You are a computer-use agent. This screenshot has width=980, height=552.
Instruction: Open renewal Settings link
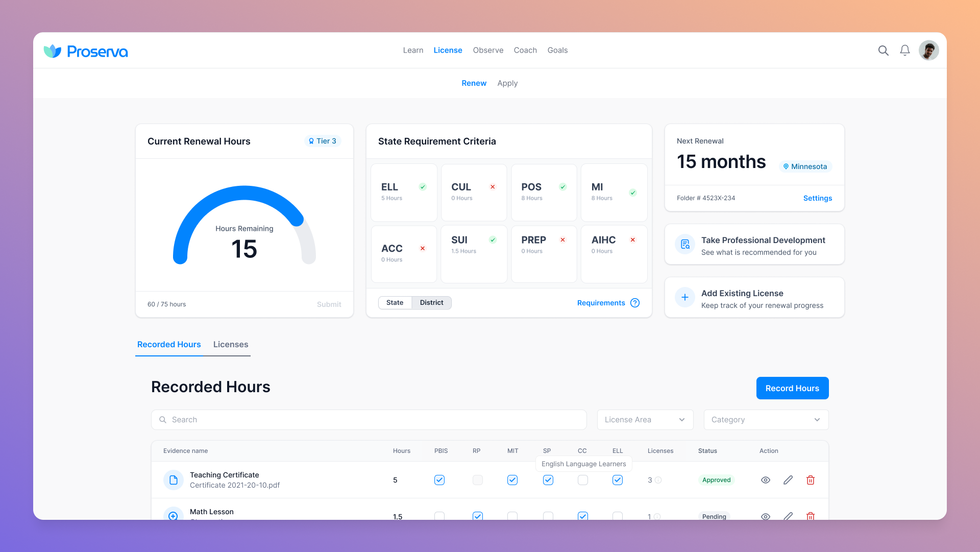pos(817,198)
